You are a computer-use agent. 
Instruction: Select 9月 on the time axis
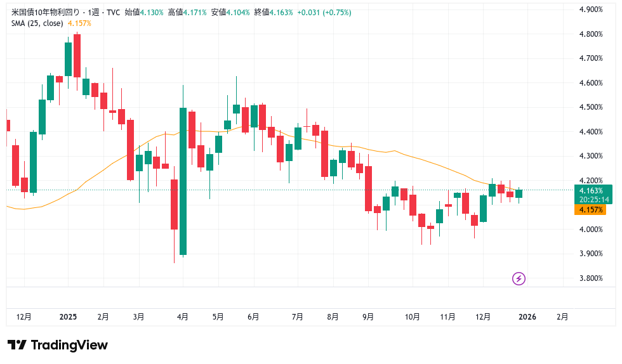[367, 316]
